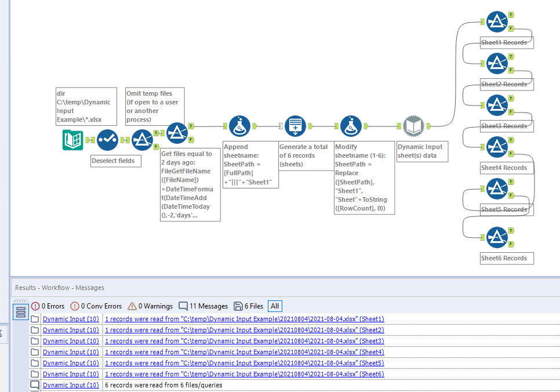Click the 'Append sheetname' annotation
Screen dimensions: 560x392
coord(250,164)
